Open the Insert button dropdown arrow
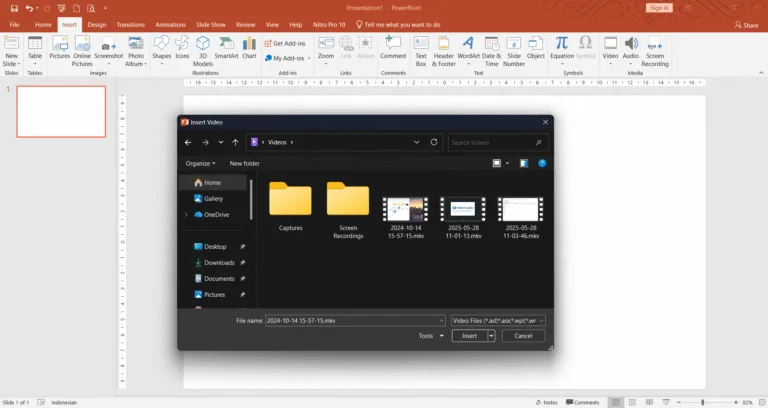Image resolution: width=768 pixels, height=408 pixels. point(491,336)
